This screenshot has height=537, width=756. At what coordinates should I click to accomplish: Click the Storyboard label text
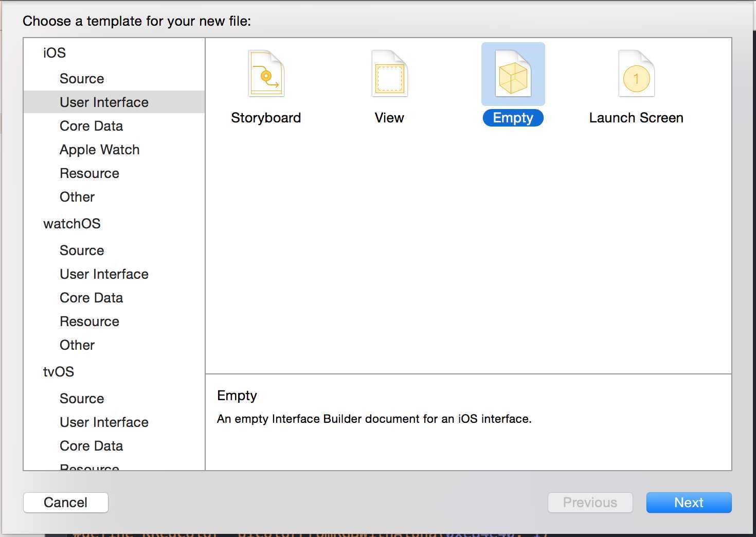click(x=266, y=118)
